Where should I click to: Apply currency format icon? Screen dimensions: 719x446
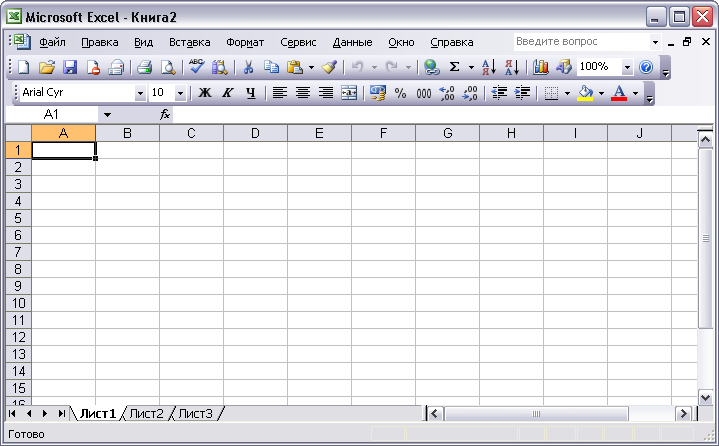(377, 93)
